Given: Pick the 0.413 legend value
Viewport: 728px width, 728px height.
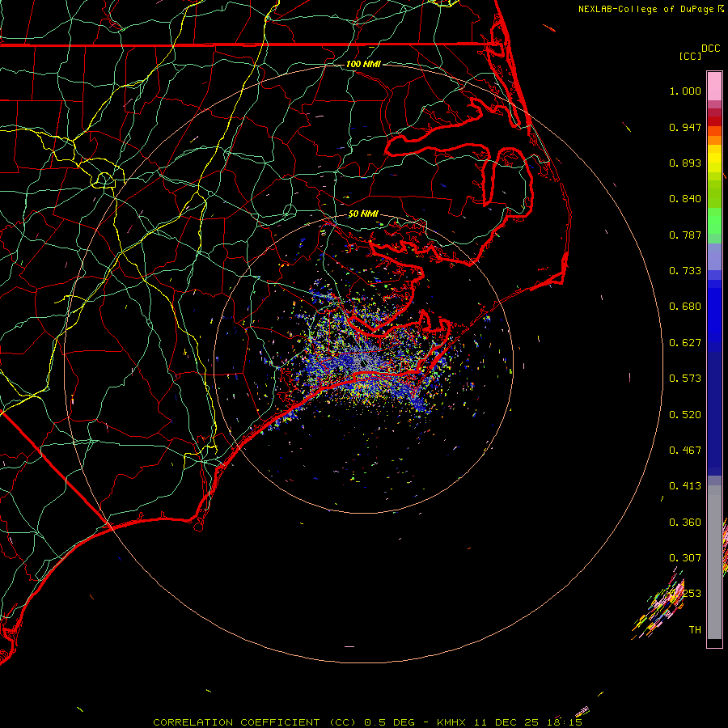Looking at the screenshot, I should point(685,486).
